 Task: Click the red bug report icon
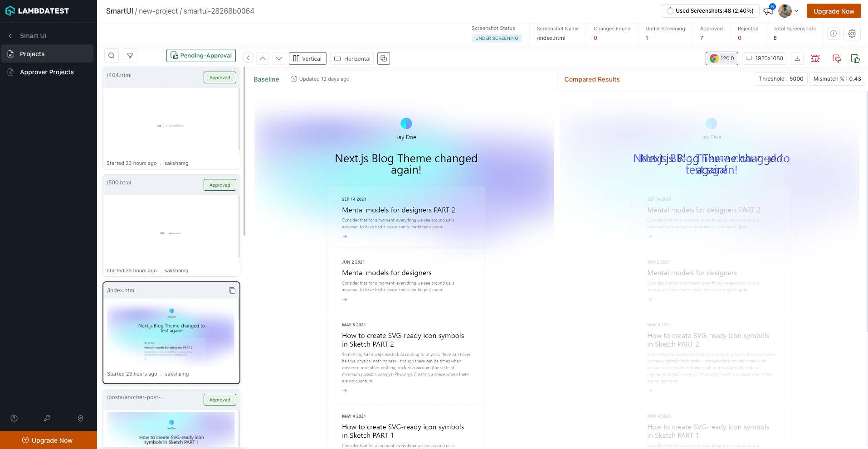click(815, 58)
